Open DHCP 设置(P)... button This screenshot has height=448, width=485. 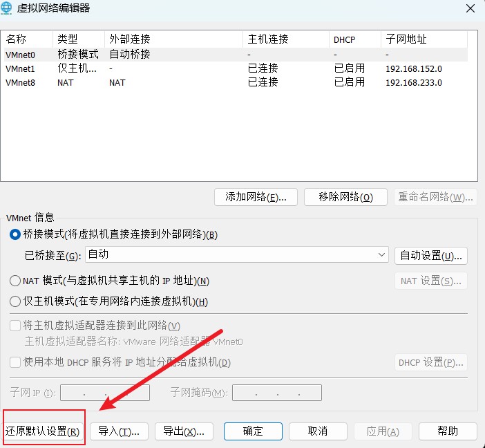click(431, 362)
